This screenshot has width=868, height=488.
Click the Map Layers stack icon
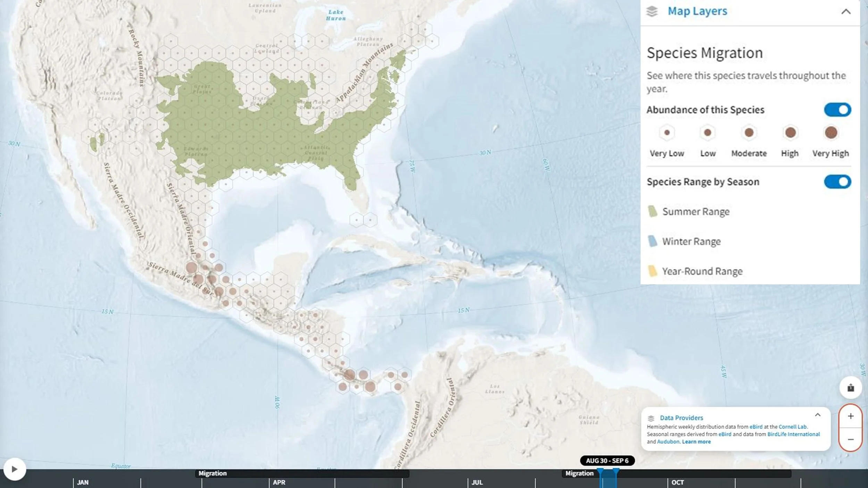tap(652, 11)
